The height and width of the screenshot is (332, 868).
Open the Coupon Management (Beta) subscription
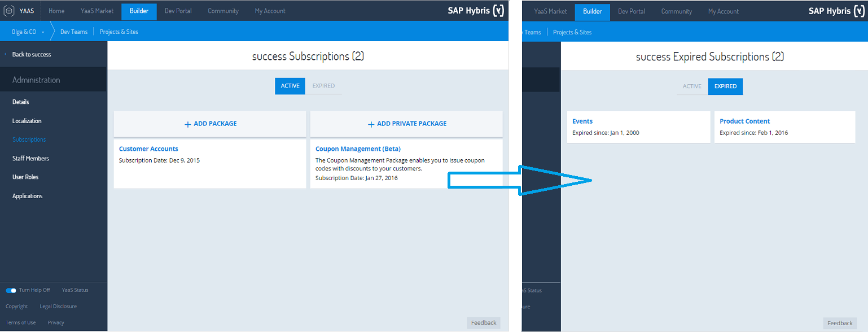(358, 149)
